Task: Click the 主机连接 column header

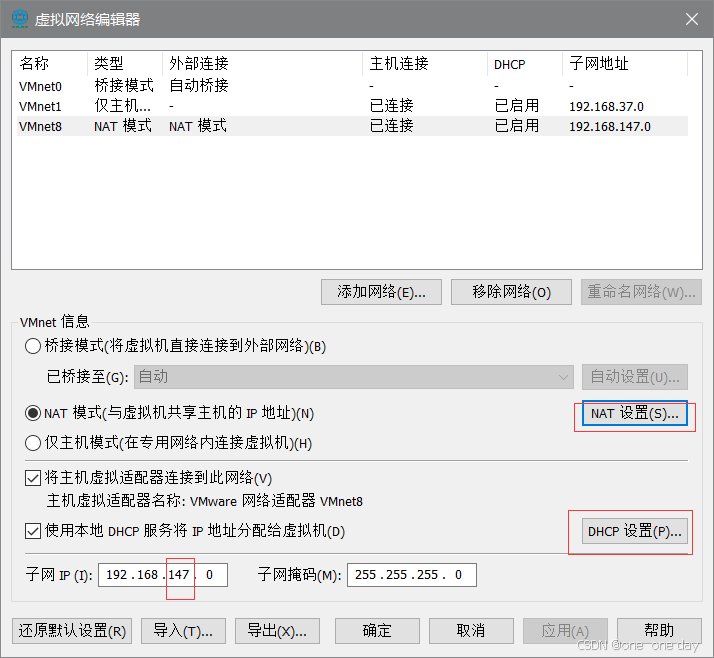Action: 425,63
